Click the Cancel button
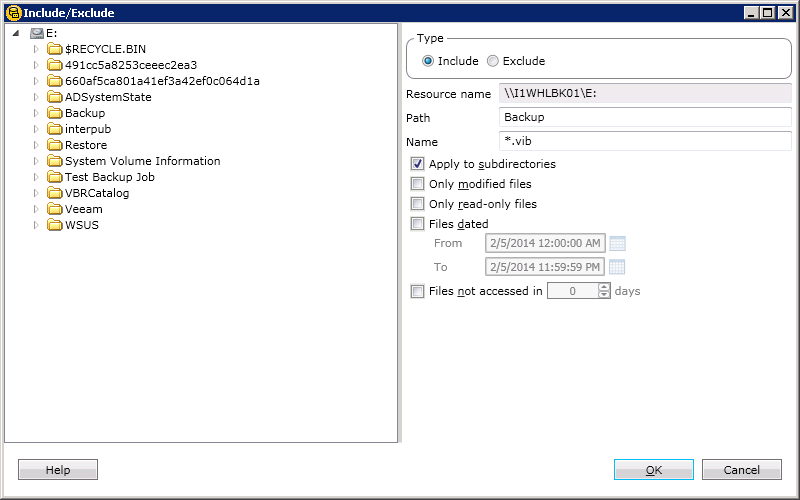The image size is (800, 500). tap(742, 470)
